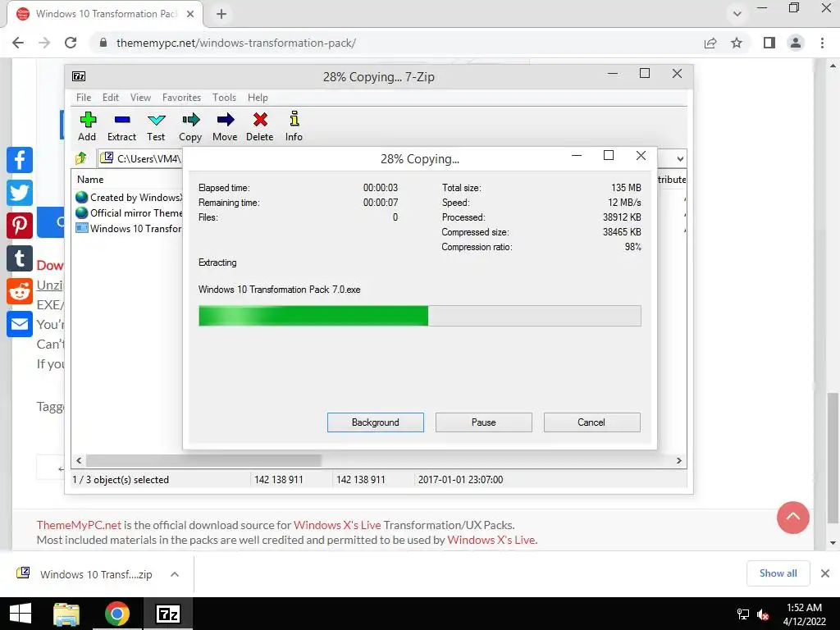Image resolution: width=840 pixels, height=630 pixels.
Task: Expand the 7-Zip path dropdown arrow
Action: (x=680, y=158)
